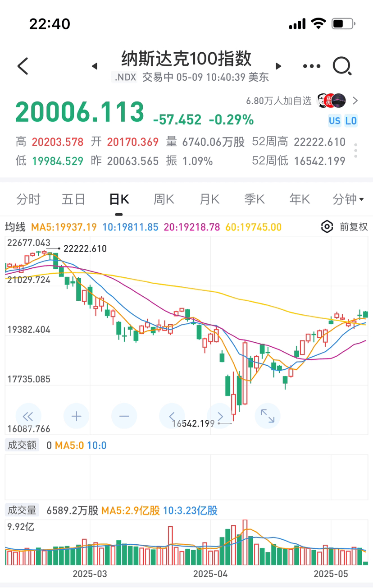Tap the 10:3.23亿股 volume average
This screenshot has height=588, width=373.
191,510
